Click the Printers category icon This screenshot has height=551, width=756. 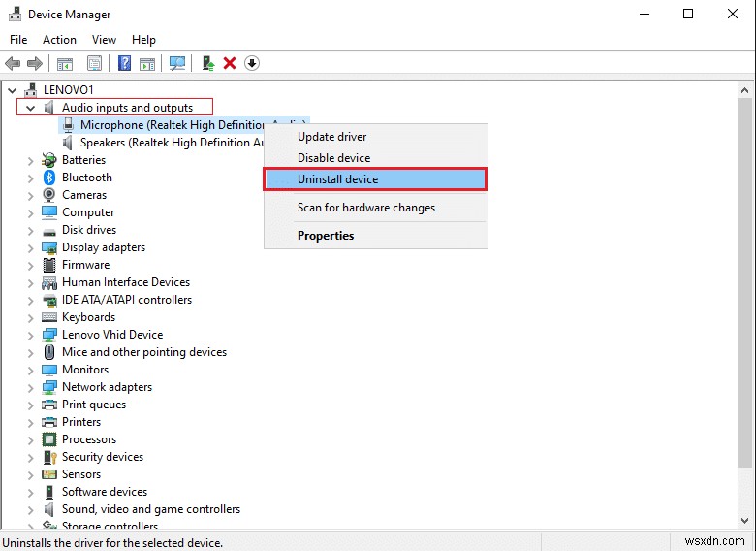click(x=49, y=422)
